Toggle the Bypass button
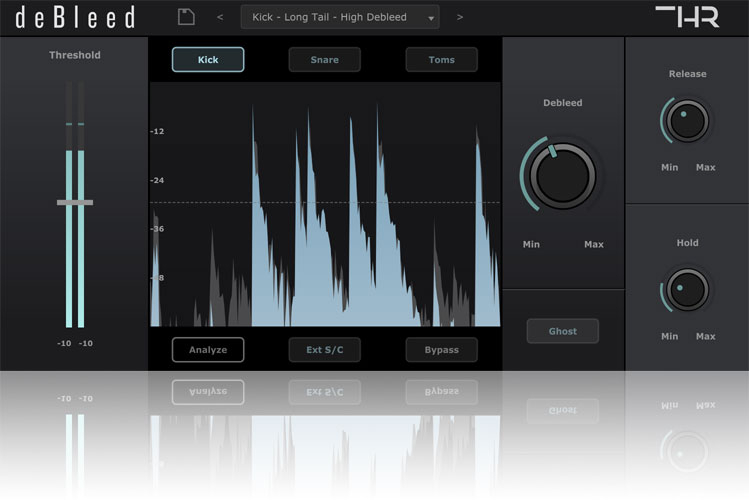The height and width of the screenshot is (500, 749). pos(441,350)
